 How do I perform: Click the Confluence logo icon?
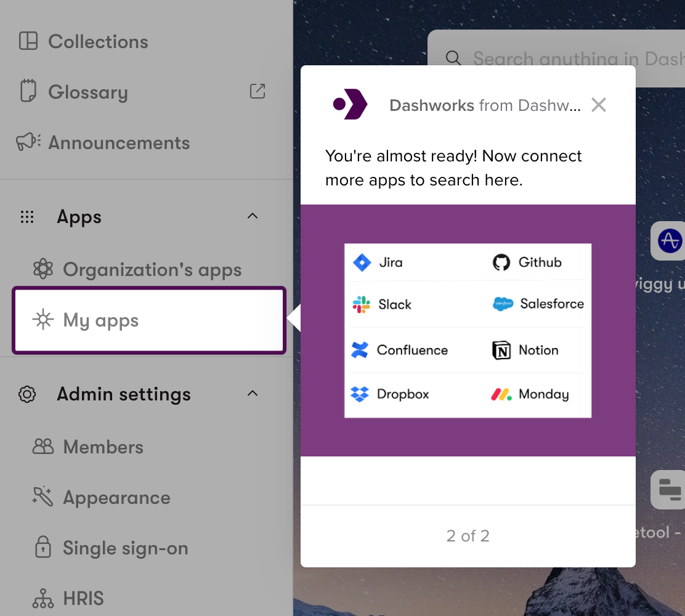point(360,350)
